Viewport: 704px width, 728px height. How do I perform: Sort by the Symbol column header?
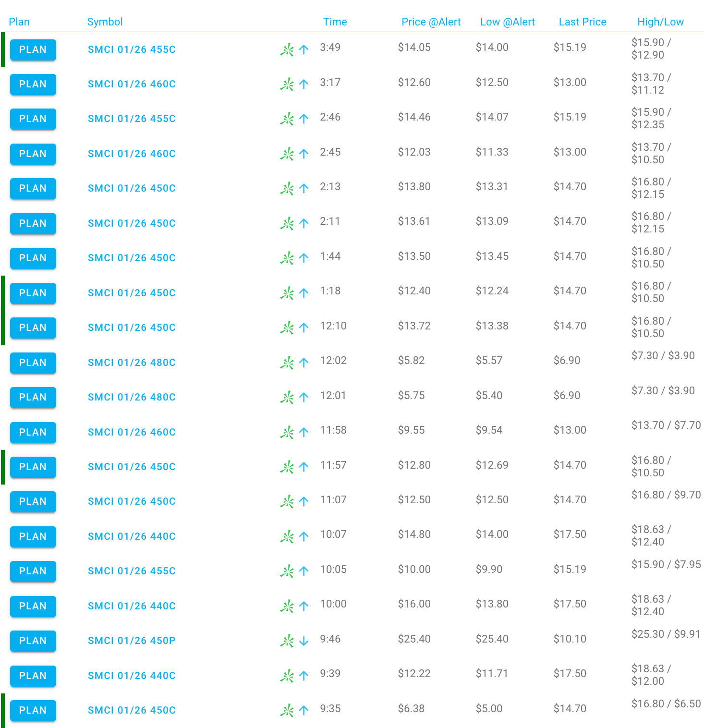click(x=105, y=22)
